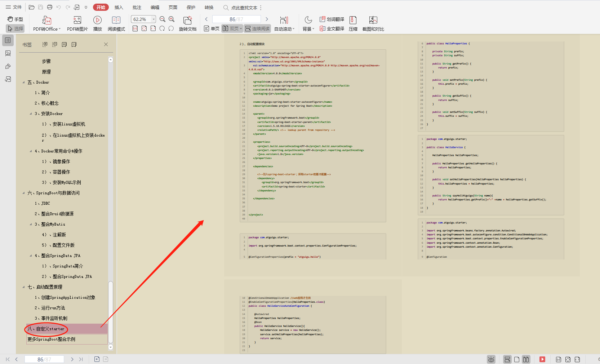The height and width of the screenshot is (364, 600).
Task: Toggle eye protection mode in status bar
Action: 491,359
